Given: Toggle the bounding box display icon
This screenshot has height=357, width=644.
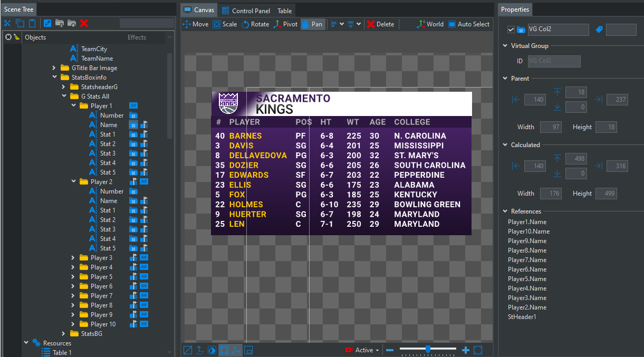Looking at the screenshot, I should pos(224,350).
